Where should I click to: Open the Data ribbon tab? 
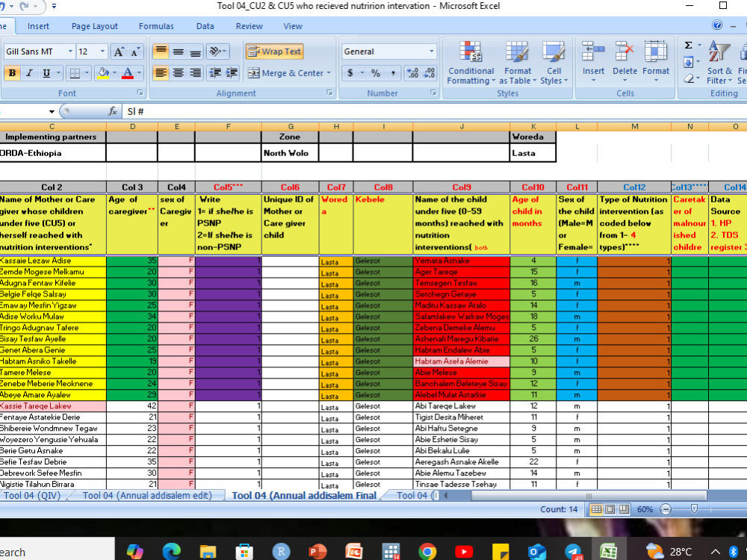[x=205, y=26]
